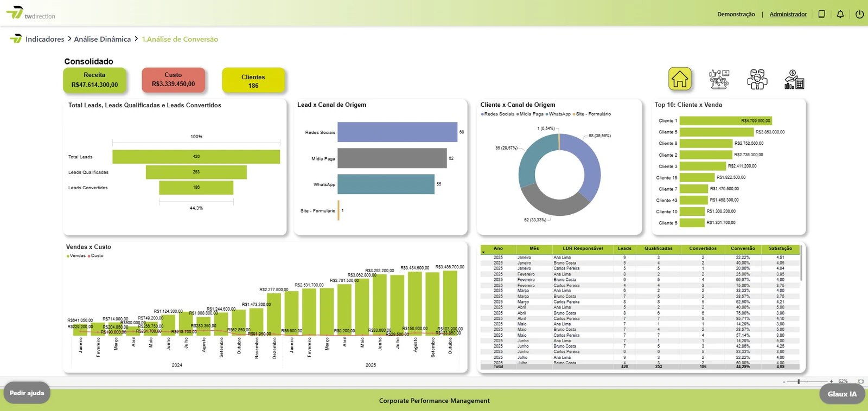Click Total Leads funnel bar 420
The image size is (868, 411).
(x=196, y=157)
